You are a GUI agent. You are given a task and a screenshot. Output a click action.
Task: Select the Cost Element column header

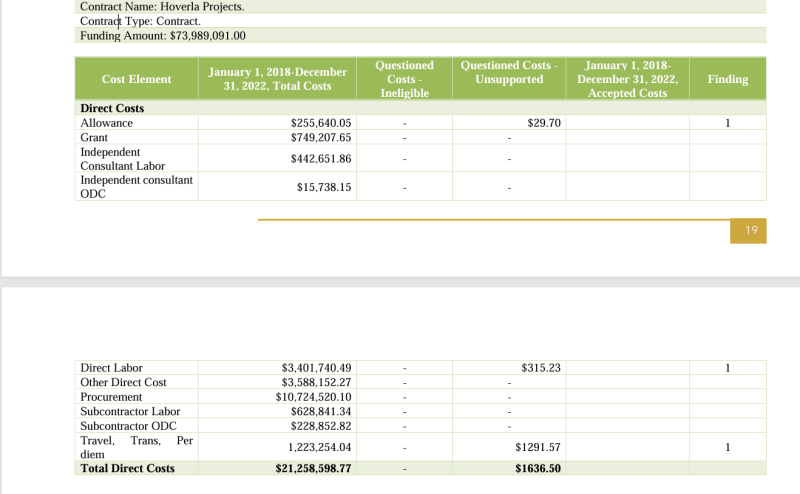pyautogui.click(x=136, y=79)
